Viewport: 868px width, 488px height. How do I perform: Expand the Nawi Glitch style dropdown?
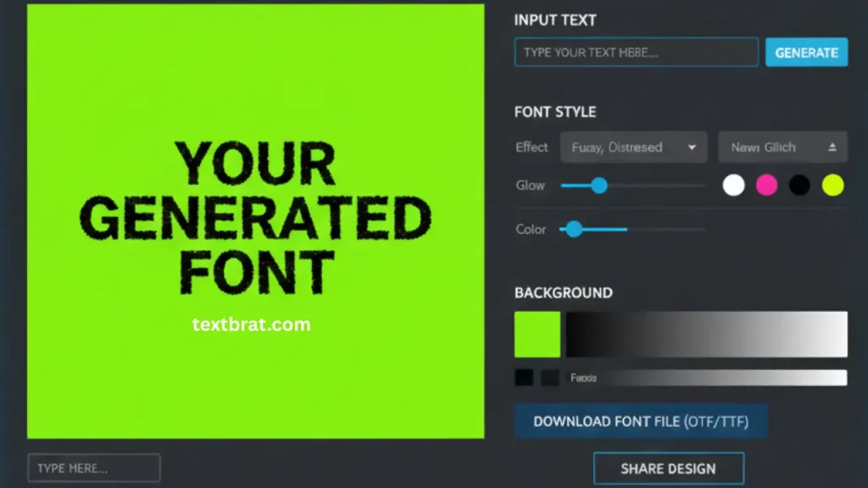pyautogui.click(x=782, y=147)
